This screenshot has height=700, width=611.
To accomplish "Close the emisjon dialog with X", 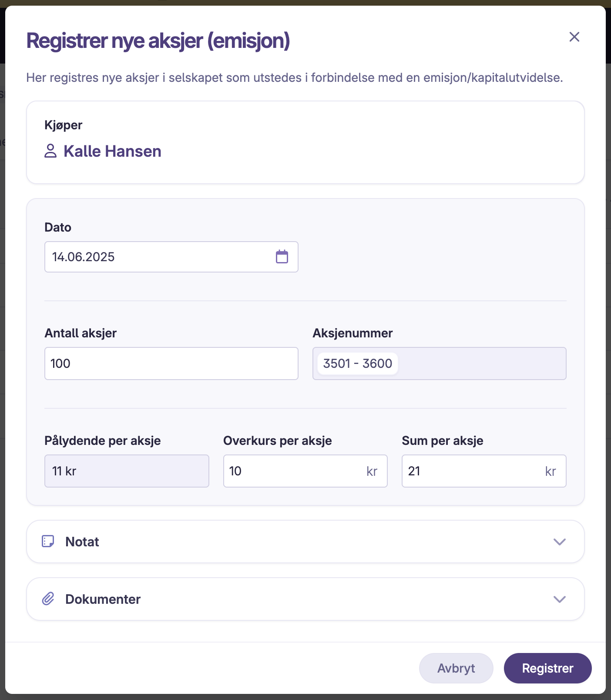I will 574,37.
